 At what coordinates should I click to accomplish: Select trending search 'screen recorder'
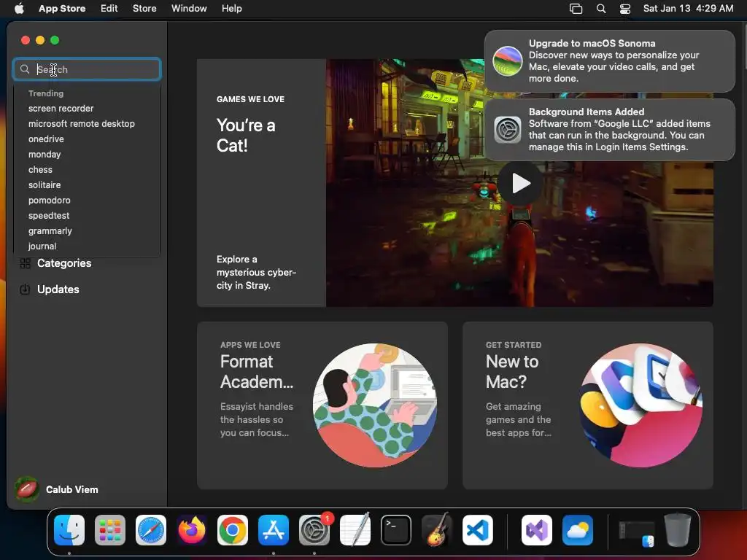(x=61, y=109)
